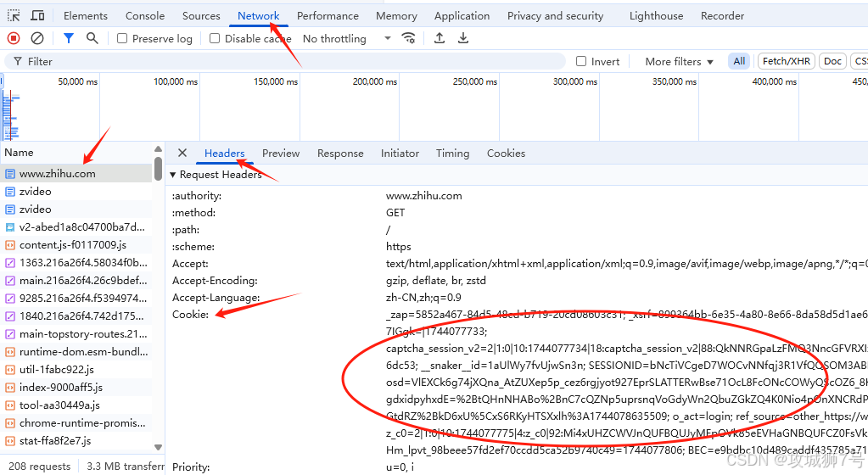Open the Lighthouse tab
The width and height of the screenshot is (868, 475).
click(656, 15)
